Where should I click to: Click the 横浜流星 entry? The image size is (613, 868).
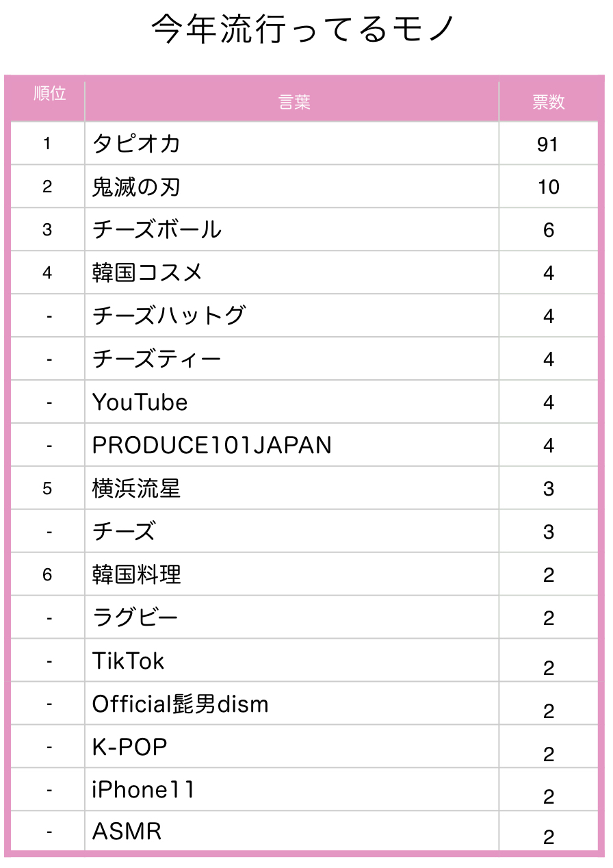[136, 489]
